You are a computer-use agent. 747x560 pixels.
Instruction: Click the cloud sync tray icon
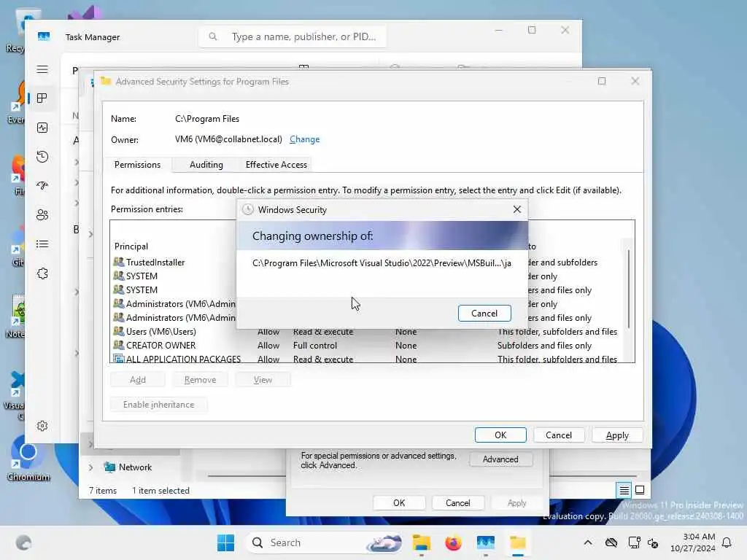611,542
